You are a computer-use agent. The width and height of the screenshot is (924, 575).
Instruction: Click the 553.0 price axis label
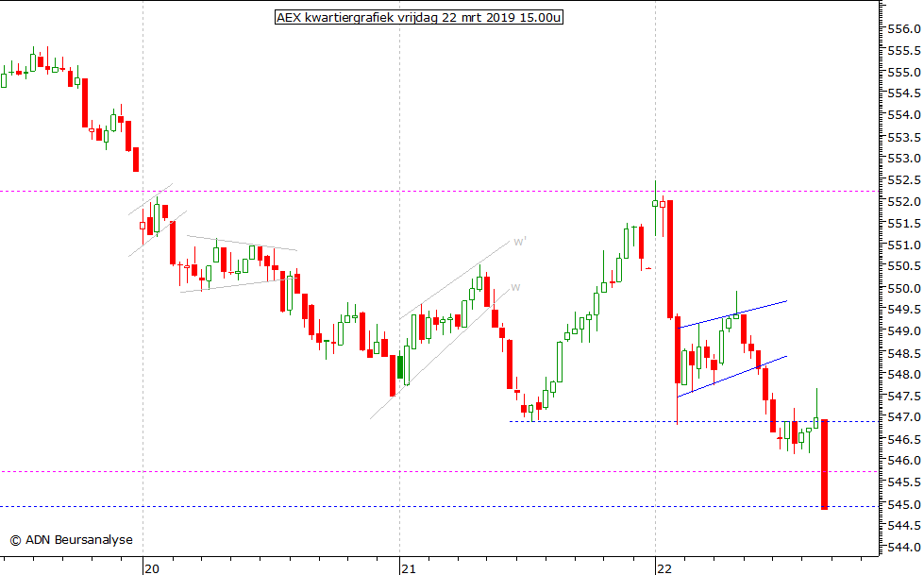click(904, 159)
